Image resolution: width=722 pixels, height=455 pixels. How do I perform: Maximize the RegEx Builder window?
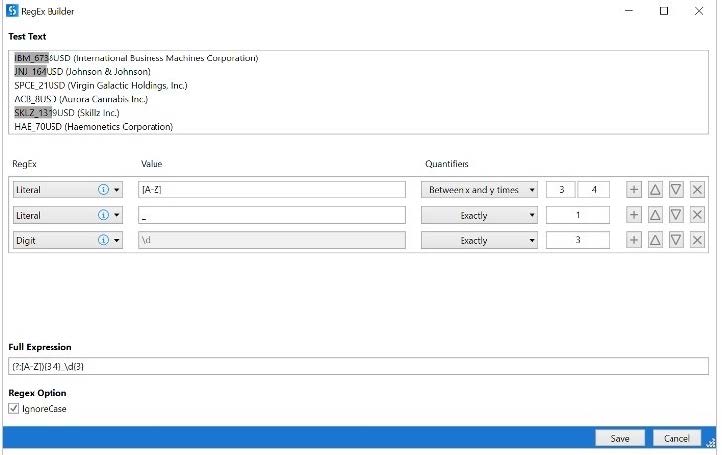coord(664,11)
